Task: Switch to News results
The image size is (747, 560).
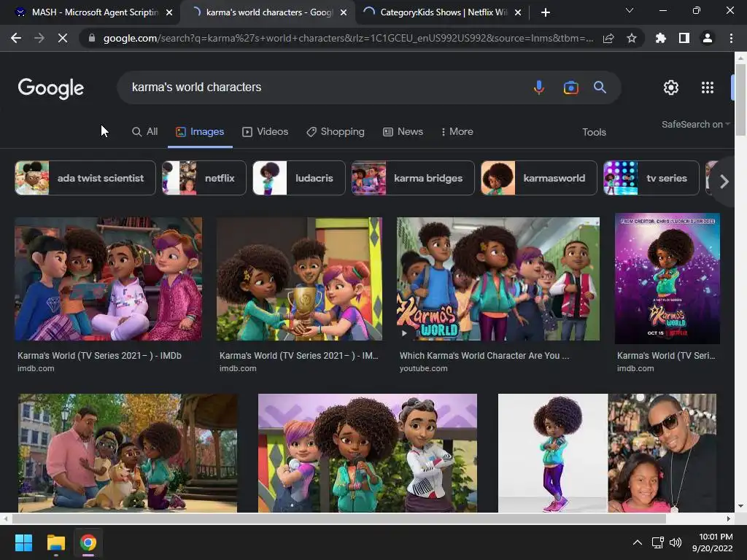Action: (x=403, y=131)
